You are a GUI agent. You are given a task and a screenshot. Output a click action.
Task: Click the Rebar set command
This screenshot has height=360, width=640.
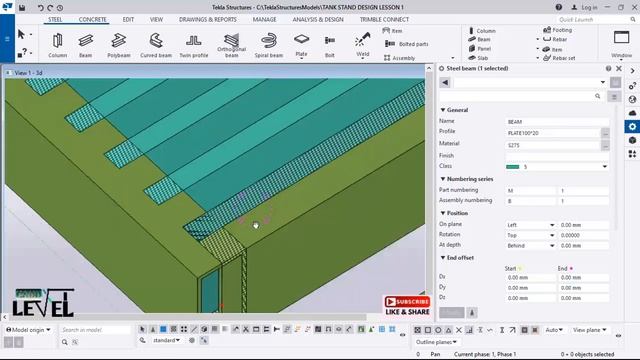point(559,58)
